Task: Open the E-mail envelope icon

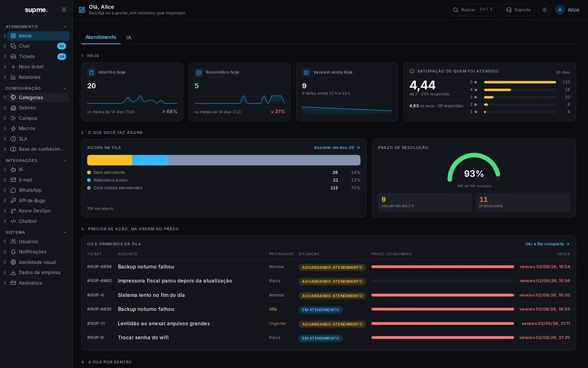Action: (13, 180)
